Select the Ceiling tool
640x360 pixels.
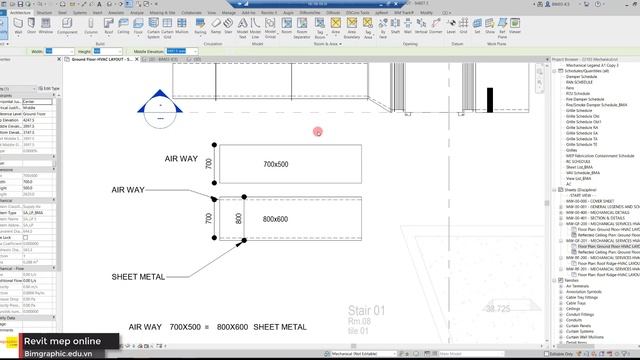pyautogui.click(x=123, y=27)
